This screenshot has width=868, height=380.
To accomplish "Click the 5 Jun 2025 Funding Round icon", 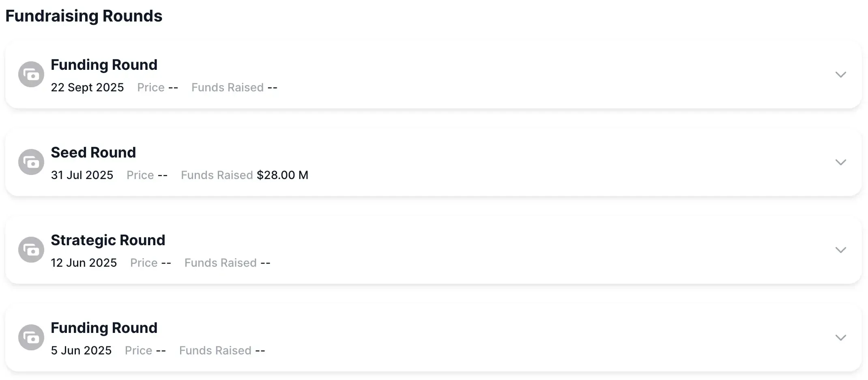I will click(x=31, y=337).
